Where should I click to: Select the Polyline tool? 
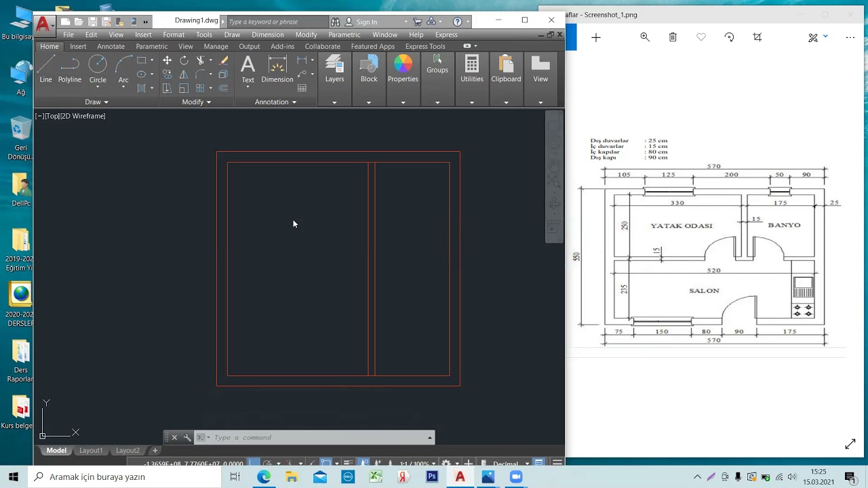click(69, 69)
